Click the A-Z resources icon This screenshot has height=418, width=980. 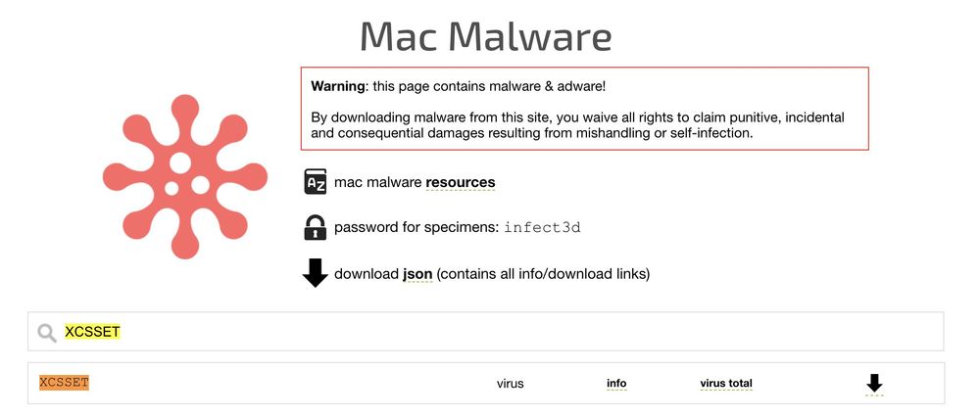pyautogui.click(x=315, y=182)
